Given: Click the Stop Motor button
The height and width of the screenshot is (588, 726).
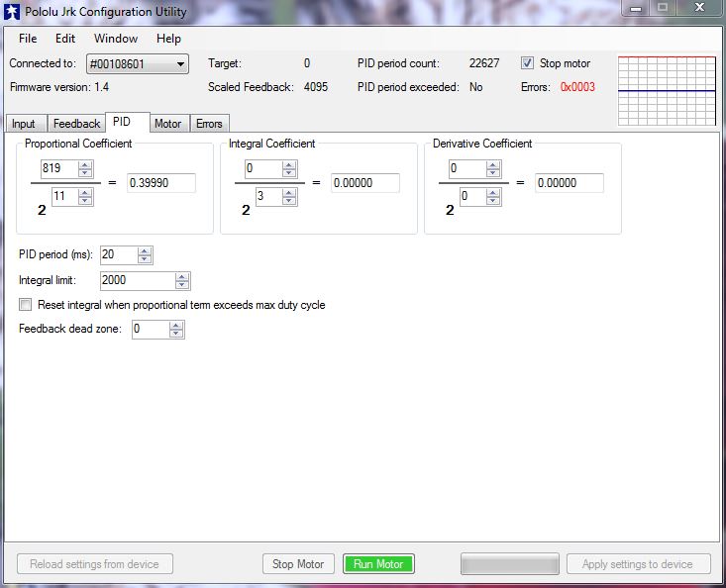Looking at the screenshot, I should (x=298, y=564).
